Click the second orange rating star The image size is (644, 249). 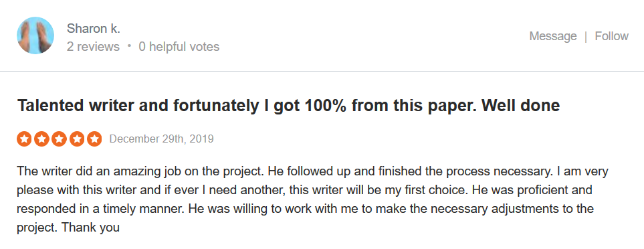41,139
